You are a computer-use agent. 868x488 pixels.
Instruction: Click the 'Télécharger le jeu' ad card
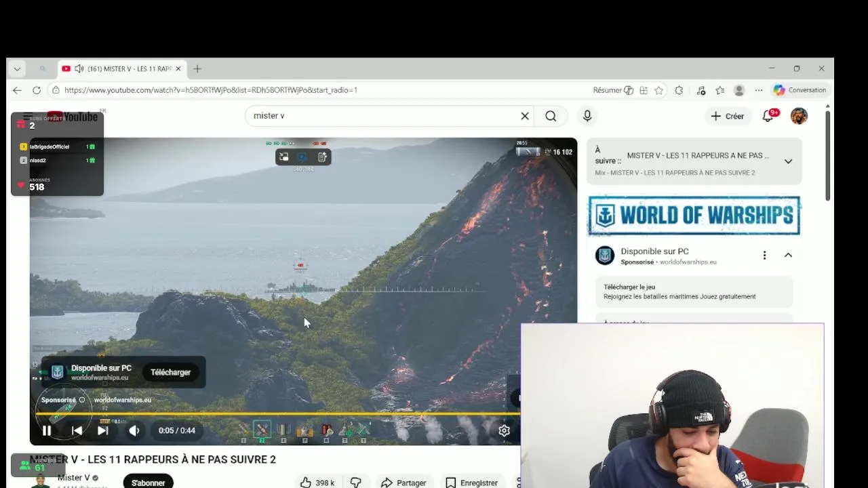coord(694,291)
